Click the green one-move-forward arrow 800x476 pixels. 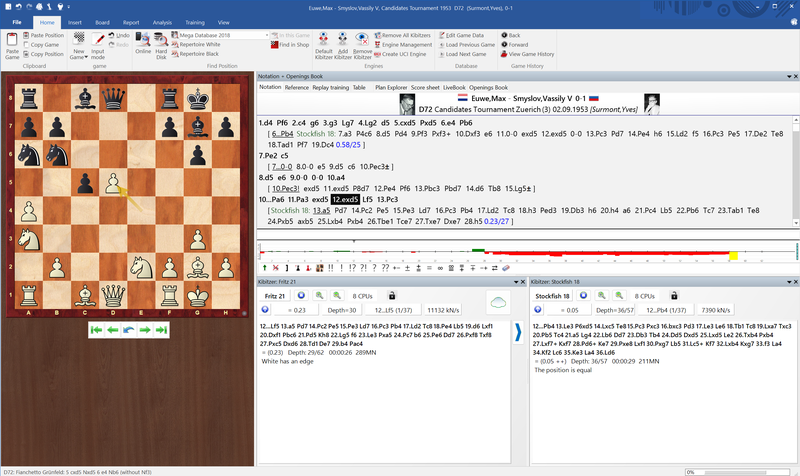point(145,330)
